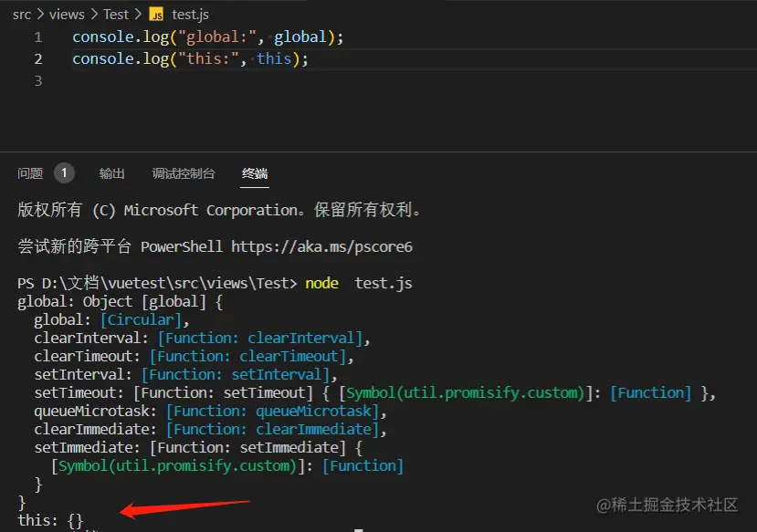This screenshot has width=757, height=532.
Task: Place cursor on 'this' keyword in line 2
Action: tap(274, 58)
